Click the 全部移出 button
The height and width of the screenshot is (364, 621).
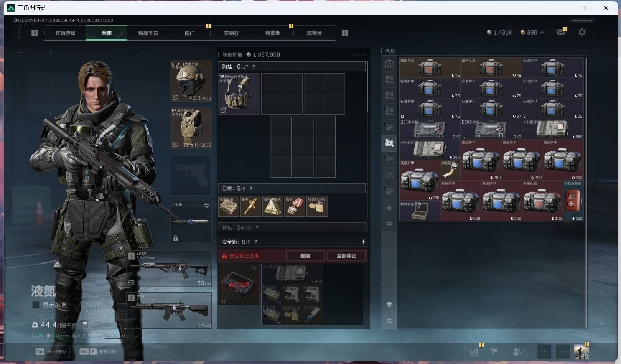point(346,256)
